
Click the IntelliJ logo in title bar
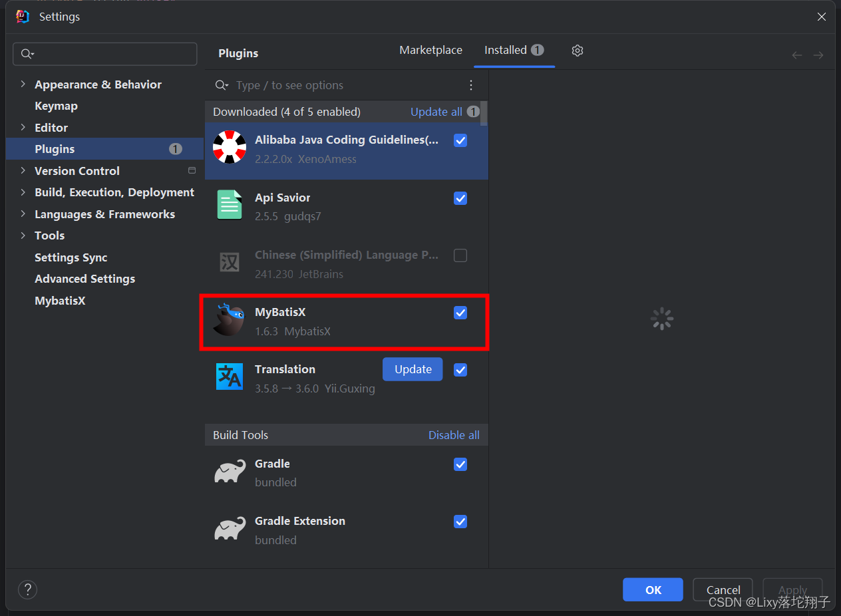(x=23, y=17)
